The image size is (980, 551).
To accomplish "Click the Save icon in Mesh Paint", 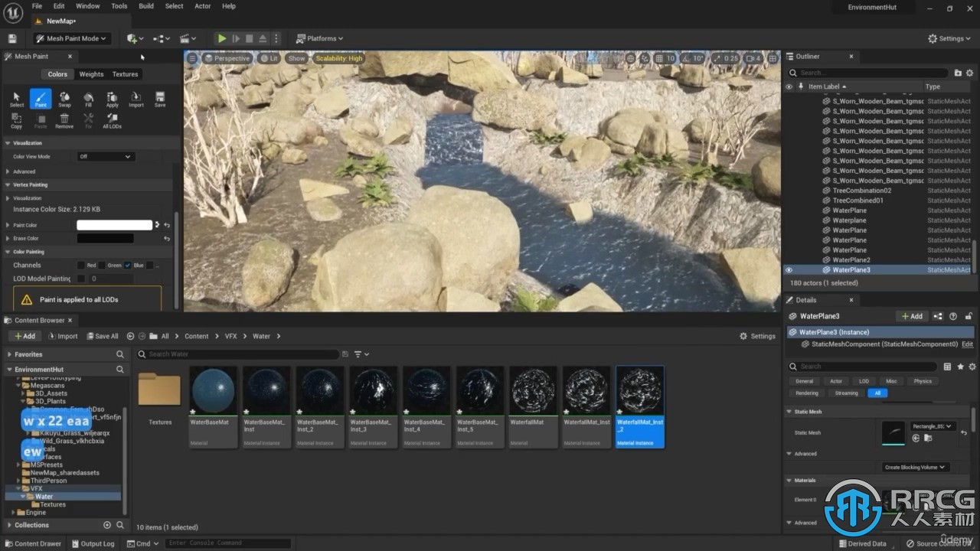I will 160,99.
